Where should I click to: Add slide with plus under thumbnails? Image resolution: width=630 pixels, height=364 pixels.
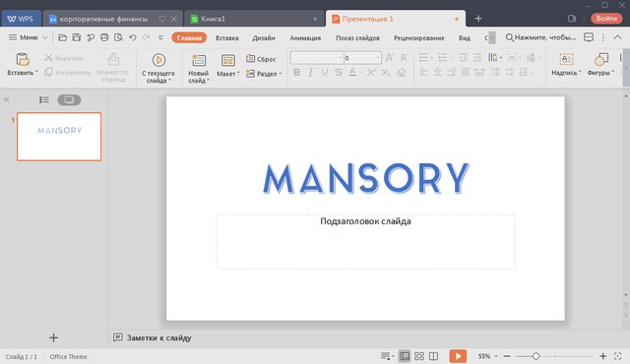click(53, 337)
